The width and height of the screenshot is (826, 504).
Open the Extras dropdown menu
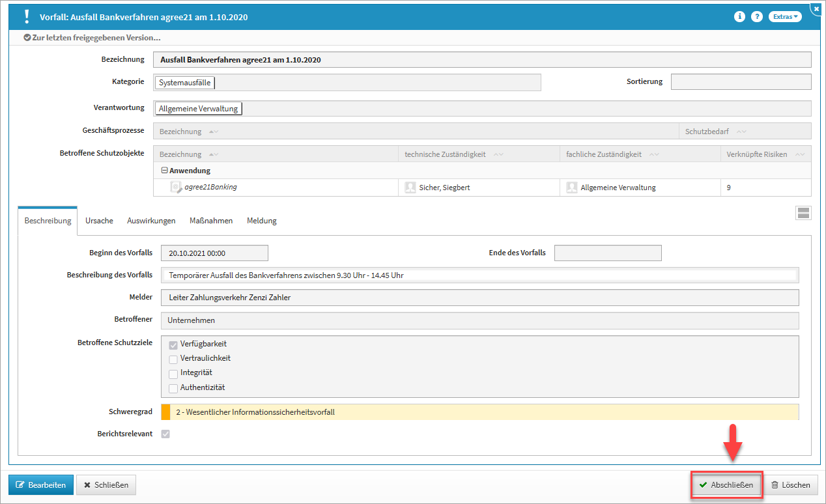pyautogui.click(x=784, y=17)
